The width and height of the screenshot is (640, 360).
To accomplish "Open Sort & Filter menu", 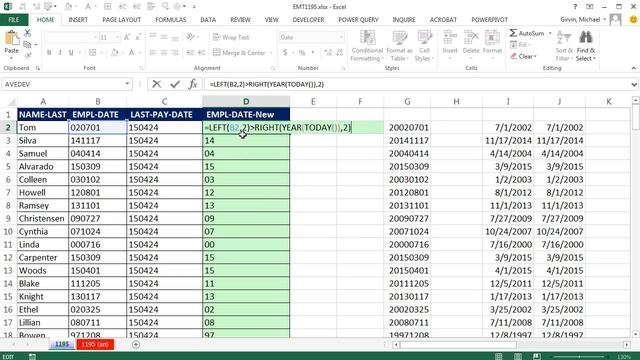I will [564, 46].
